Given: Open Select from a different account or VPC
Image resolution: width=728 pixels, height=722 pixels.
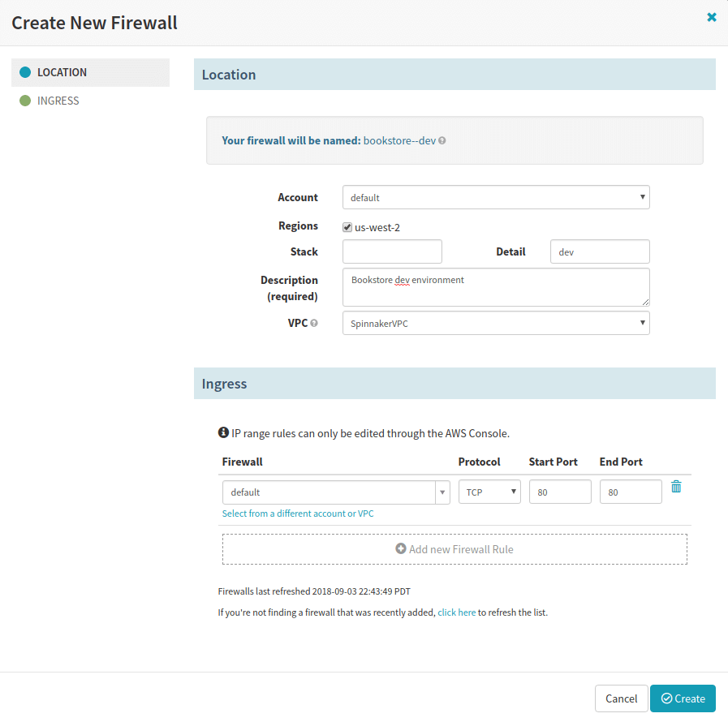Looking at the screenshot, I should (x=297, y=513).
